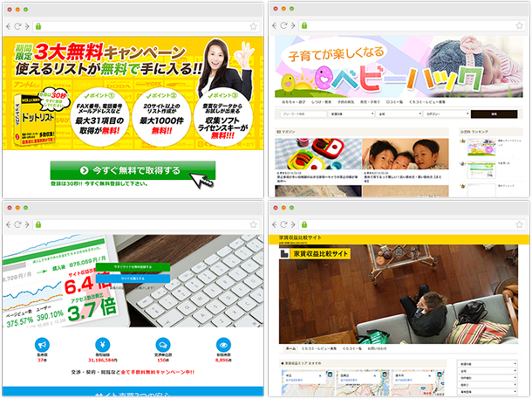Bookmark the 家賃収益比較サイト page with star
The height and width of the screenshot is (399, 532).
pyautogui.click(x=519, y=224)
